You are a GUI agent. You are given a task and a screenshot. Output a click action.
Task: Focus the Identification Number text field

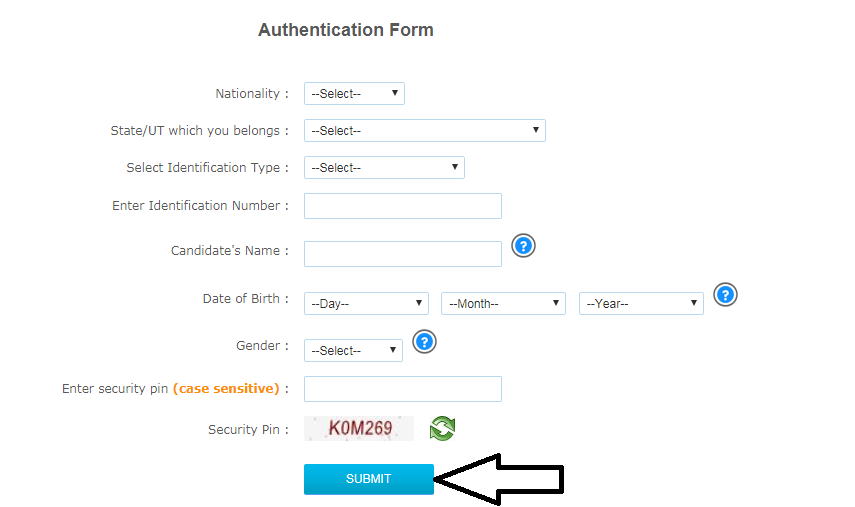402,206
